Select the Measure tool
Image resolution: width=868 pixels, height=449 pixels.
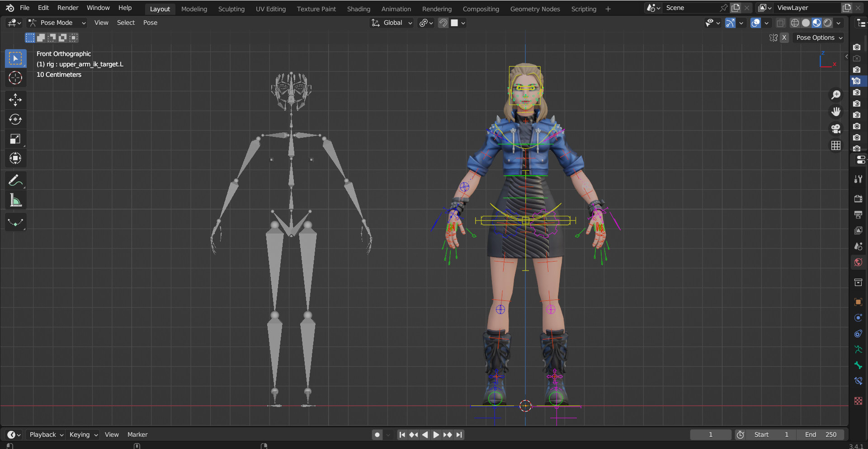[x=15, y=200]
